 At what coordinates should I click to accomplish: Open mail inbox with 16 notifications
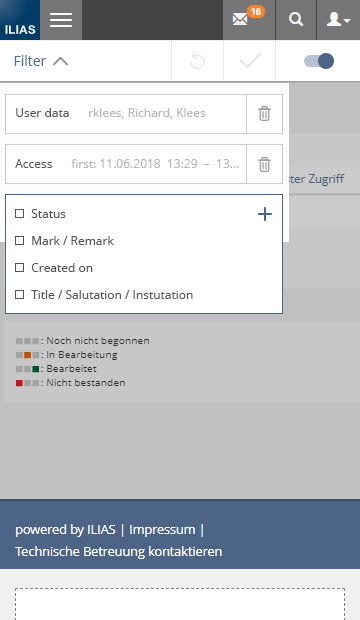pos(249,20)
